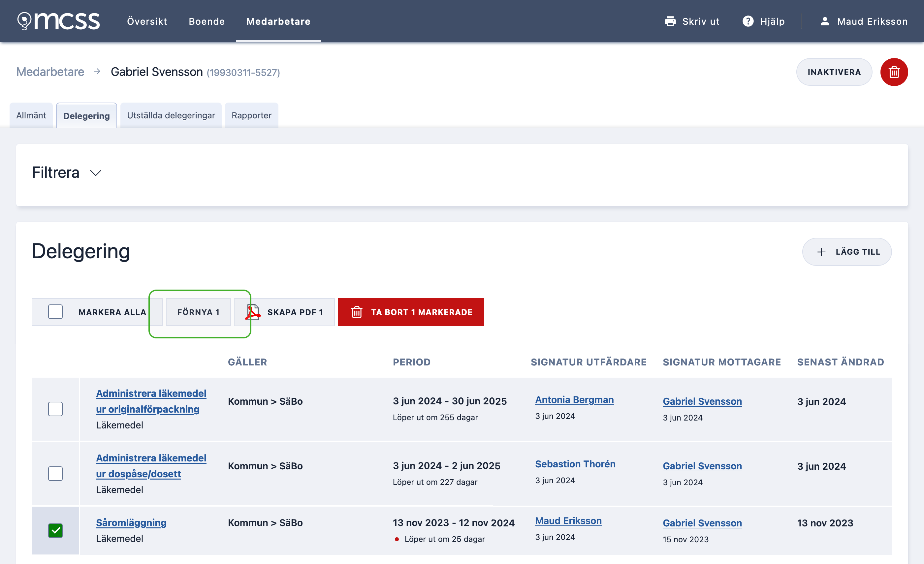Click the text Löper ut om 25 dagar
Viewport: 924px width, 564px height.
point(444,539)
